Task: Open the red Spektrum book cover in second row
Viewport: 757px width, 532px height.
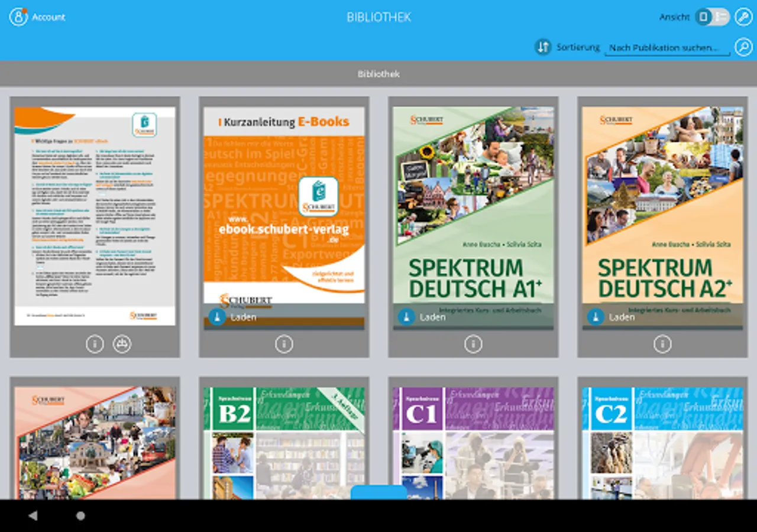Action: coord(95,443)
